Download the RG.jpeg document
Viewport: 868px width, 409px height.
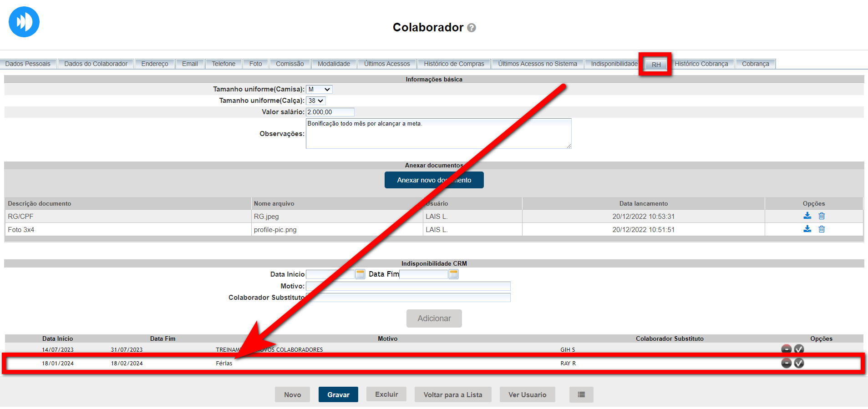click(807, 216)
